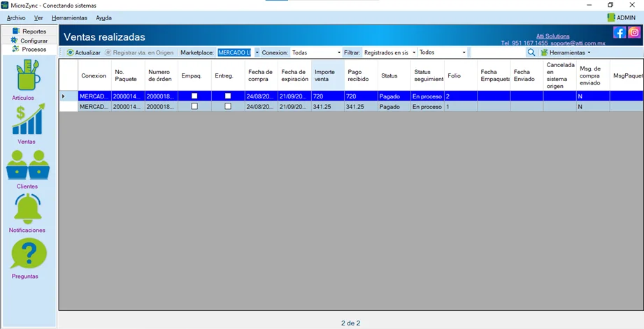644x329 pixels.
Task: Open the Notificaciones bell icon
Action: point(28,208)
